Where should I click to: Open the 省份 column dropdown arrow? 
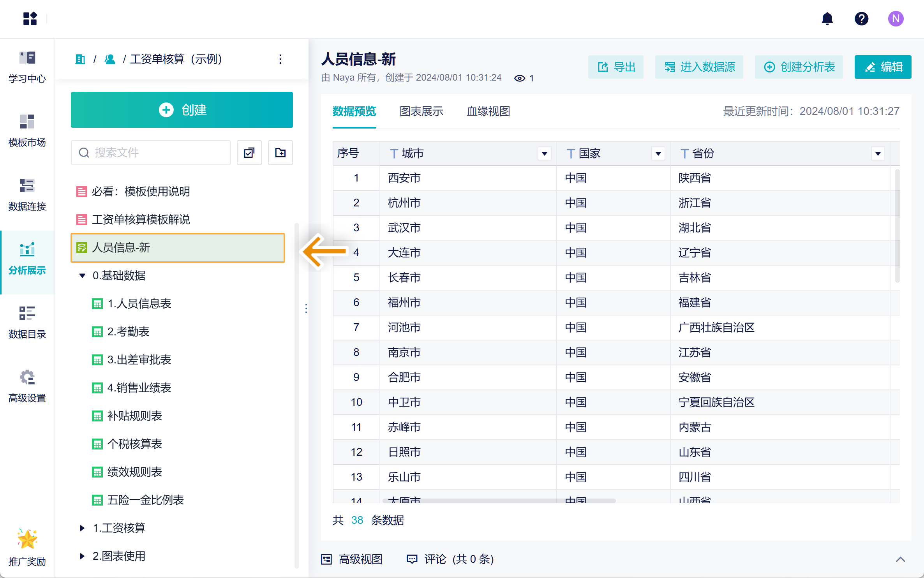click(x=878, y=154)
